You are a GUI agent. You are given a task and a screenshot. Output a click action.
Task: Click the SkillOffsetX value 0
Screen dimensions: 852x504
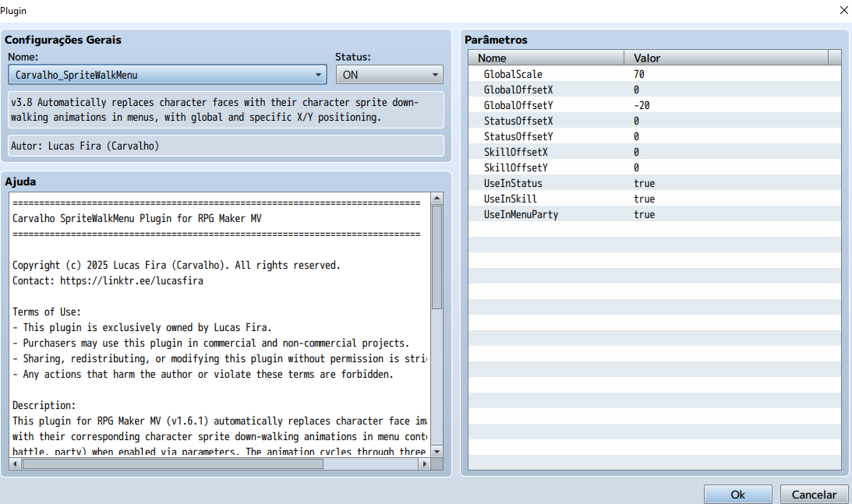click(636, 152)
